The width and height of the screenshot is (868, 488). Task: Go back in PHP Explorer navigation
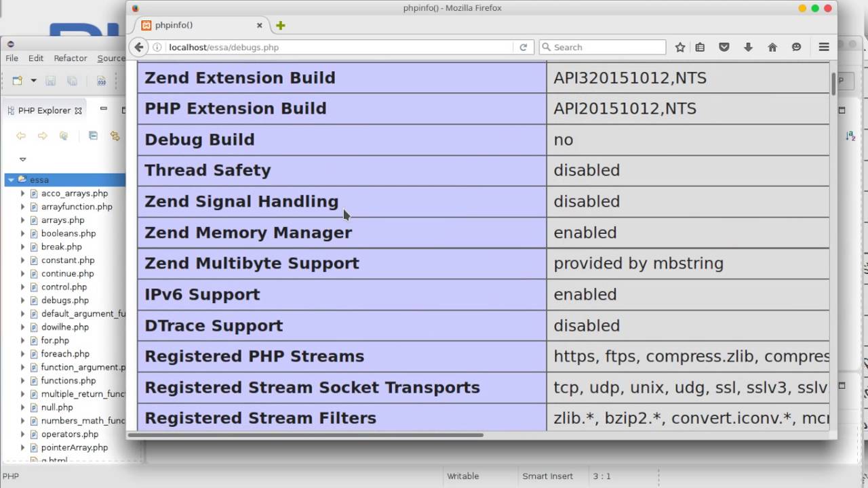[x=21, y=136]
